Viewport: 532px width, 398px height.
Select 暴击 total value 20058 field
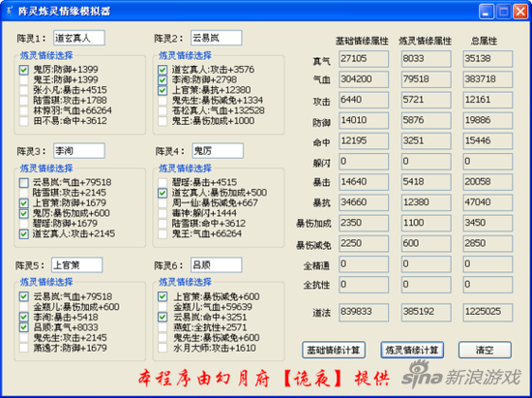(488, 182)
